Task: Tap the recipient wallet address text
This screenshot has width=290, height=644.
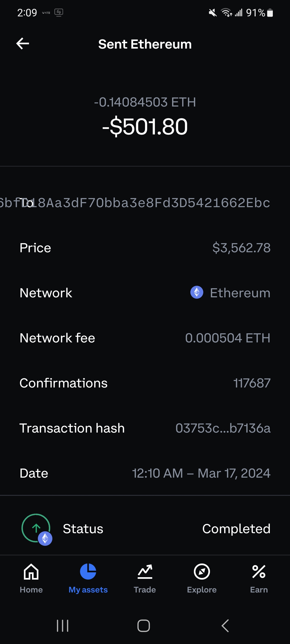Action: point(135,203)
